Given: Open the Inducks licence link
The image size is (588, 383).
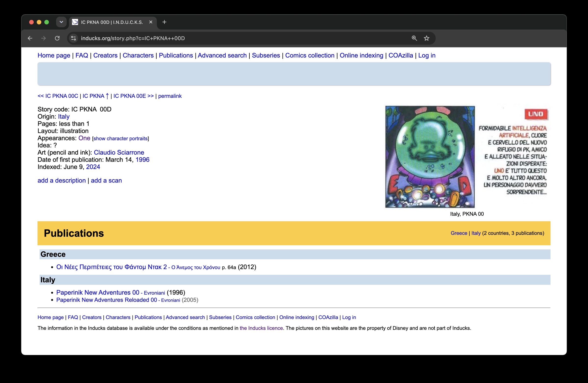Looking at the screenshot, I should pyautogui.click(x=261, y=328).
